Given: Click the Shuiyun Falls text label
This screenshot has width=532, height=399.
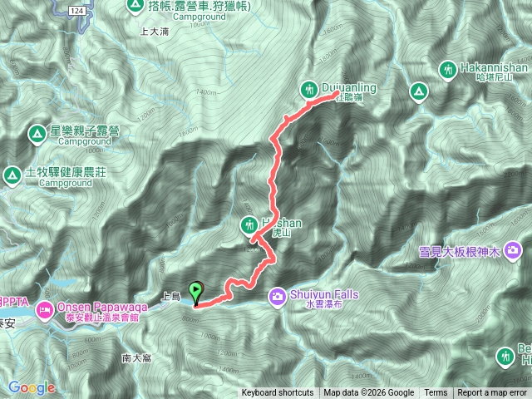Looking at the screenshot, I should click(324, 294).
